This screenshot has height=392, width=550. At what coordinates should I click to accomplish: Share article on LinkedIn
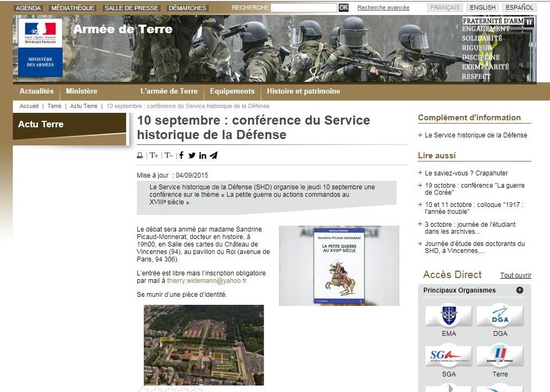(203, 156)
